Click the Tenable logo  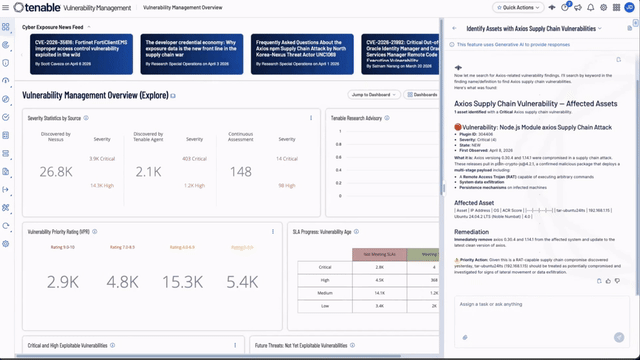[37, 7]
